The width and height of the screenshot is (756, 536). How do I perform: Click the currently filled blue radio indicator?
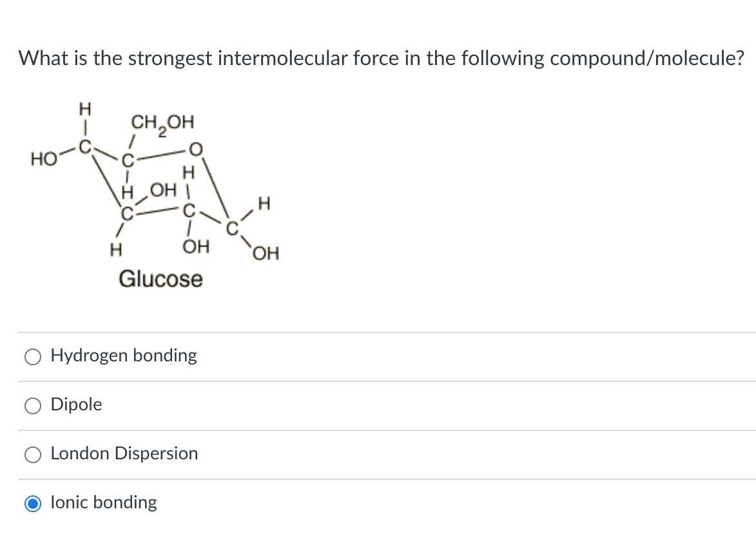point(33,503)
